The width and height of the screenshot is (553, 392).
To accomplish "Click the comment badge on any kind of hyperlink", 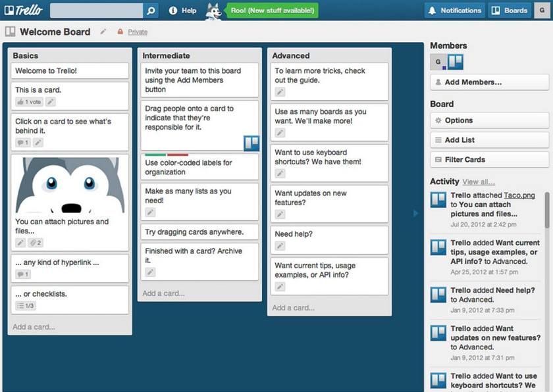I will (23, 274).
